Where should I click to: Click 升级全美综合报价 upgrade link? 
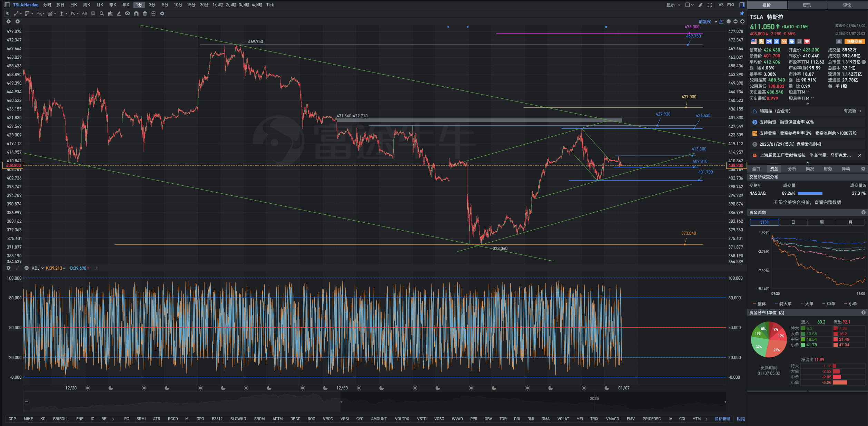point(807,202)
